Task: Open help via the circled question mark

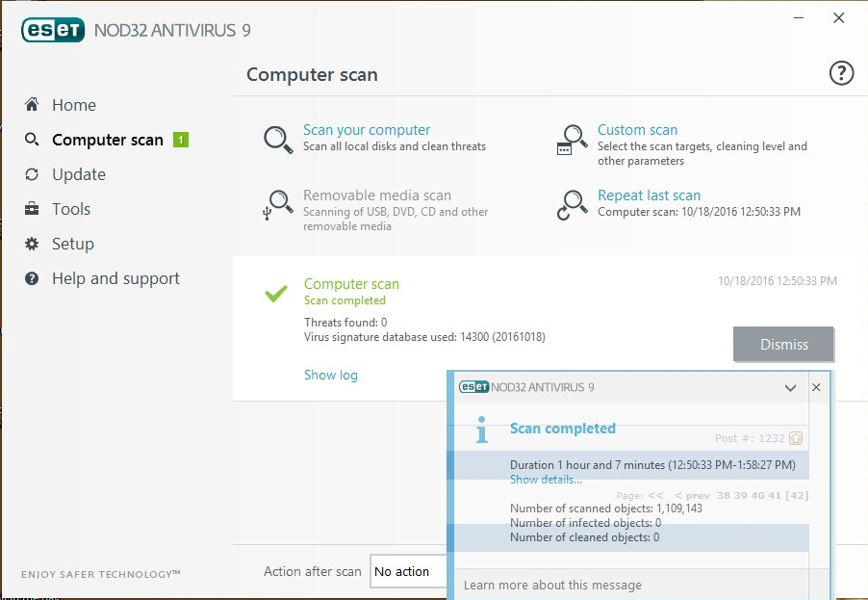Action: 841,72
